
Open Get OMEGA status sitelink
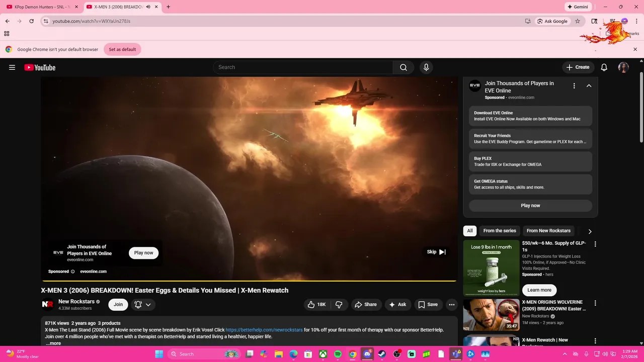pos(530,184)
